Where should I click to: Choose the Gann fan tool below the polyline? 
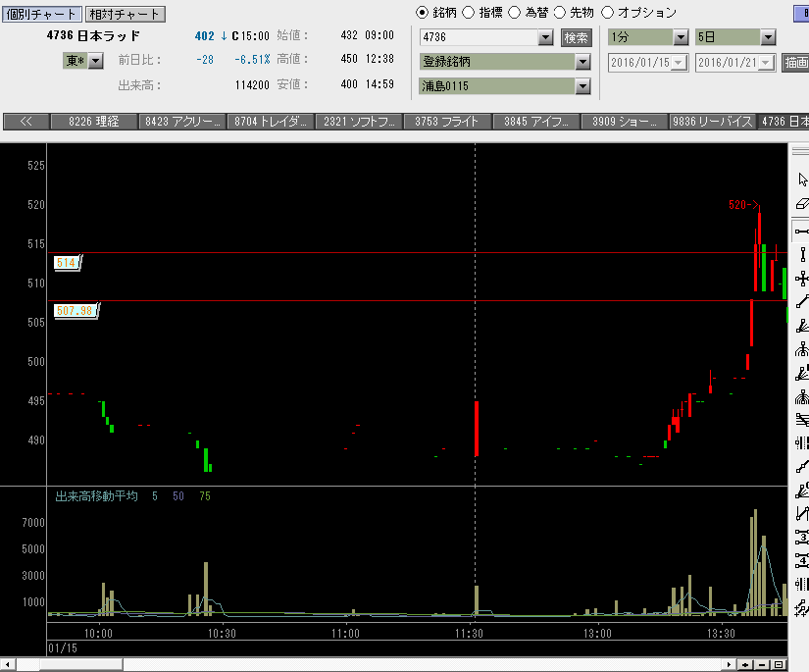tap(802, 491)
